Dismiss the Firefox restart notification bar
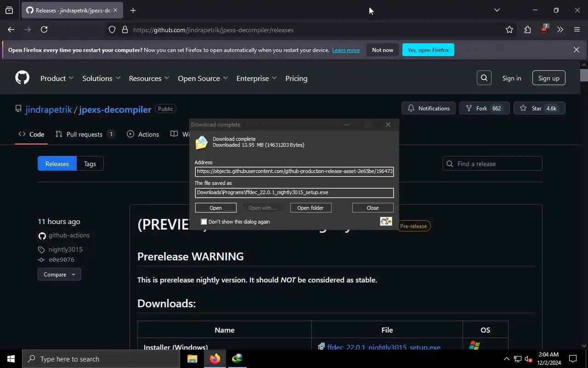This screenshot has height=368, width=588. [576, 50]
